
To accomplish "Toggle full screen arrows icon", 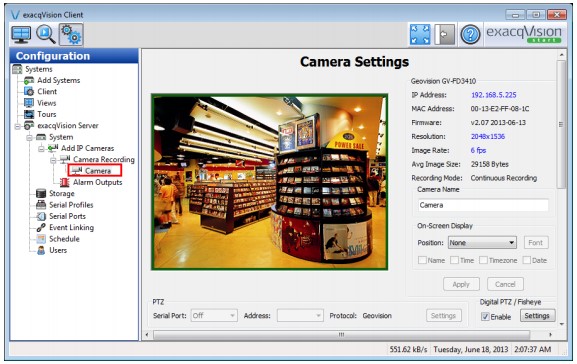I will coord(420,35).
